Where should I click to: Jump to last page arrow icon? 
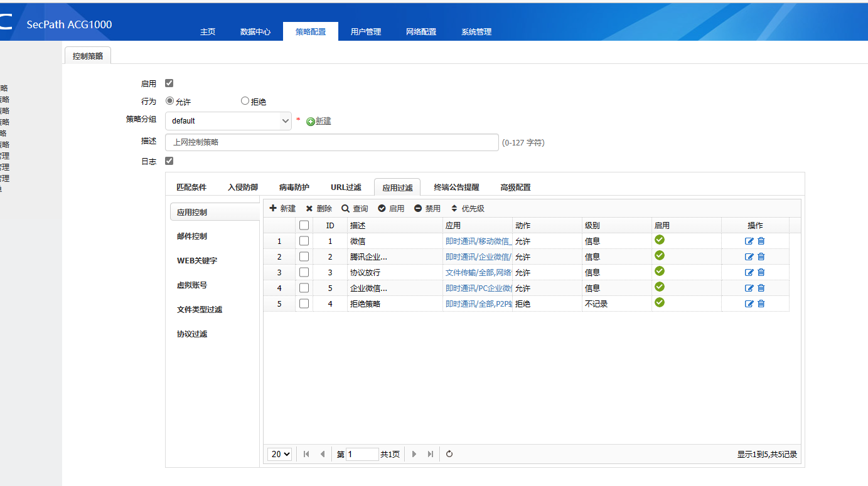(431, 454)
